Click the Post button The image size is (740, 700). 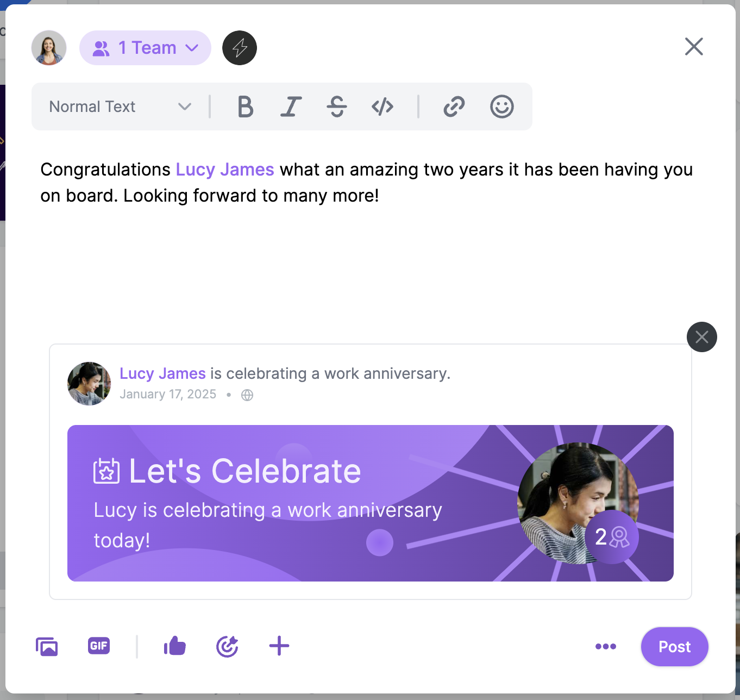tap(675, 647)
